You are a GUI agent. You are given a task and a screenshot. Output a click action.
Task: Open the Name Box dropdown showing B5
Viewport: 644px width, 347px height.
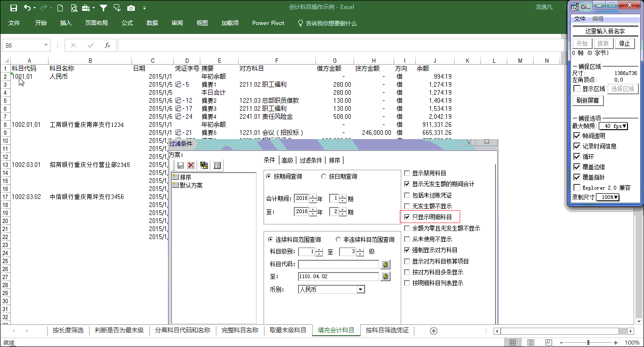tap(46, 45)
